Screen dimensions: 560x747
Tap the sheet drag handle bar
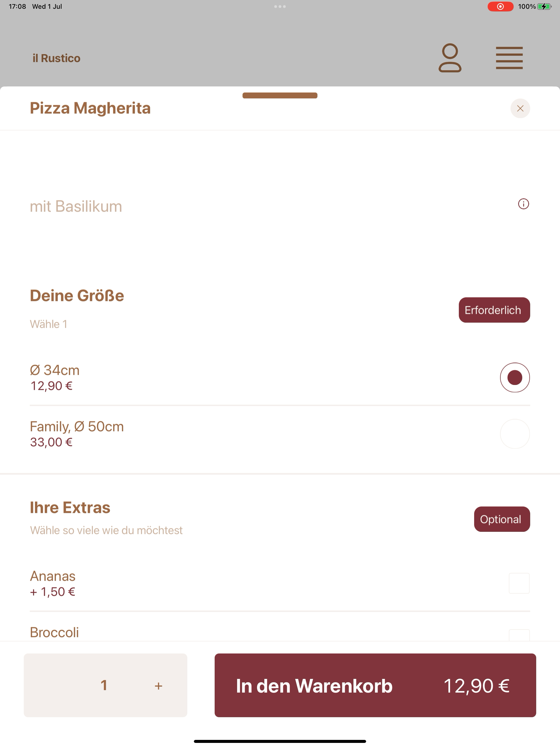[280, 96]
